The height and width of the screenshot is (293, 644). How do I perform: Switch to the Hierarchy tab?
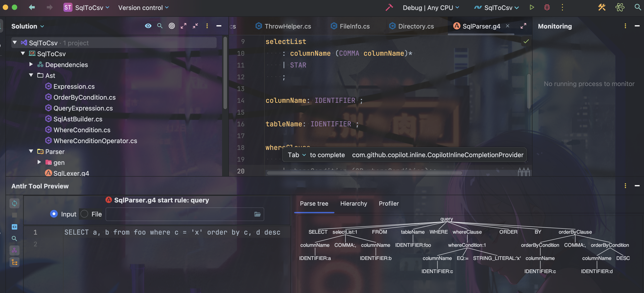[x=353, y=204]
